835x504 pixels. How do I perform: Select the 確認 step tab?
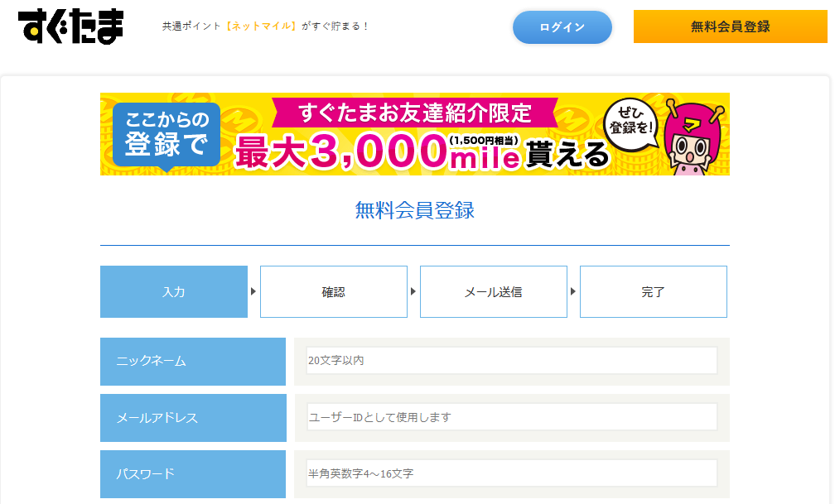coord(334,291)
